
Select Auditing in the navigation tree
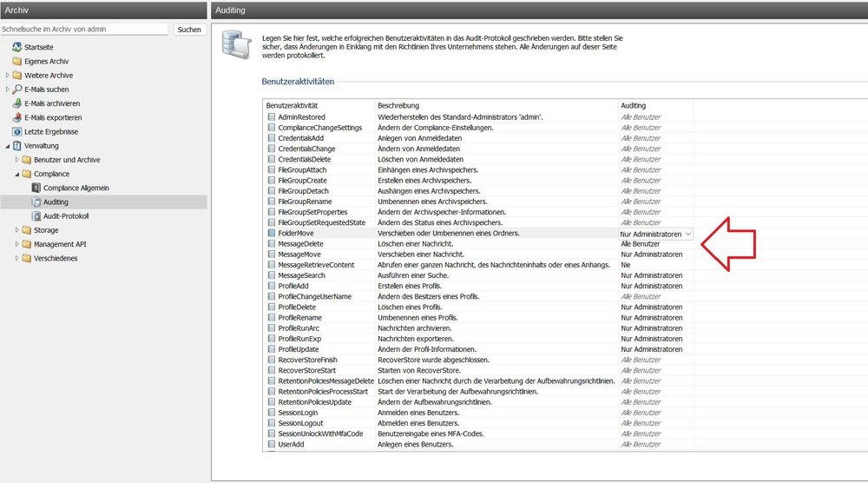coord(56,202)
